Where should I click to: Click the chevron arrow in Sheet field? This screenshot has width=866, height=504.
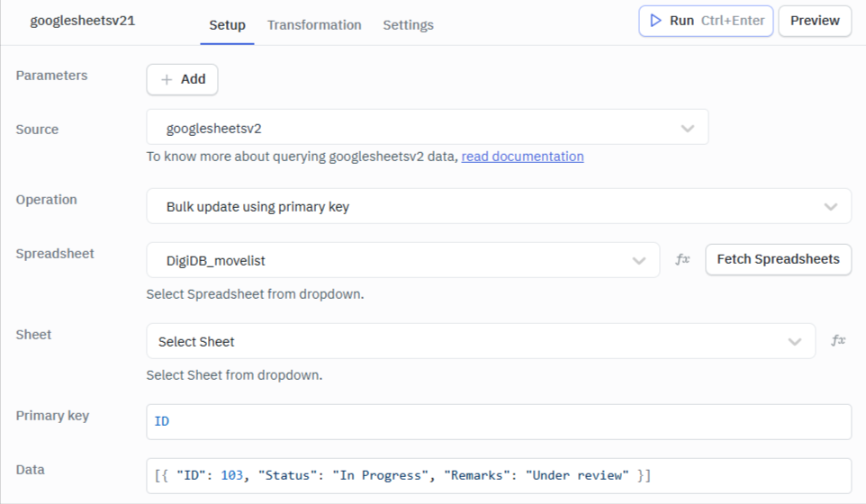point(795,341)
